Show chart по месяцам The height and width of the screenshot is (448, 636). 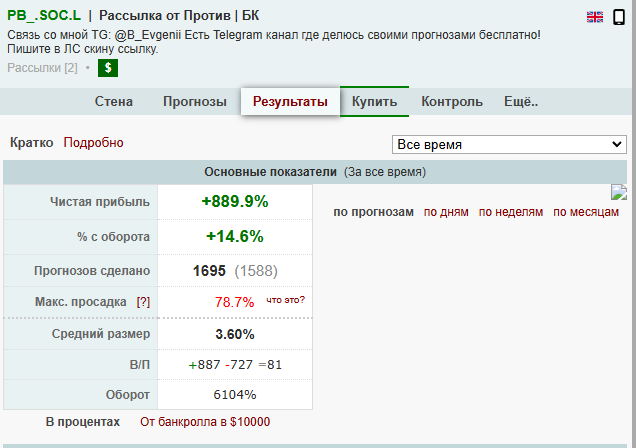coord(586,212)
